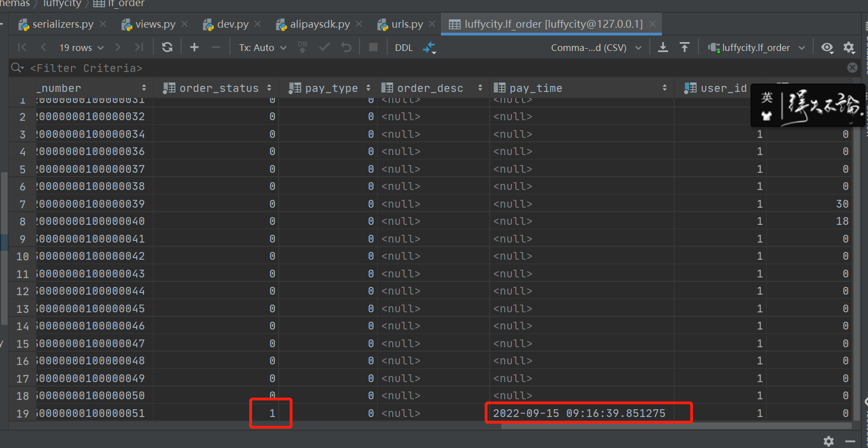Open bottom panel gear settings icon
This screenshot has width=868, height=448.
pos(829,441)
